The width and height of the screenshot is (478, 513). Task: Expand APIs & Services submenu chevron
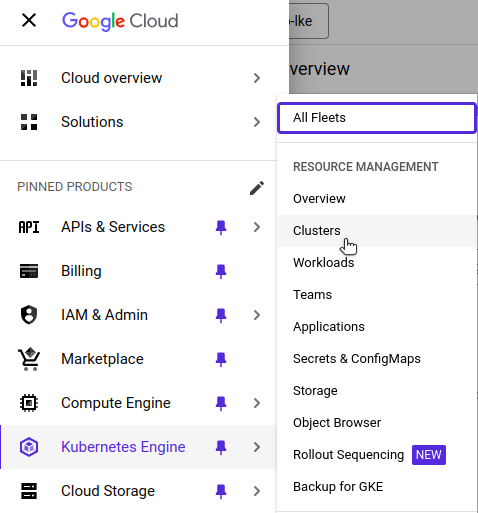coord(257,227)
